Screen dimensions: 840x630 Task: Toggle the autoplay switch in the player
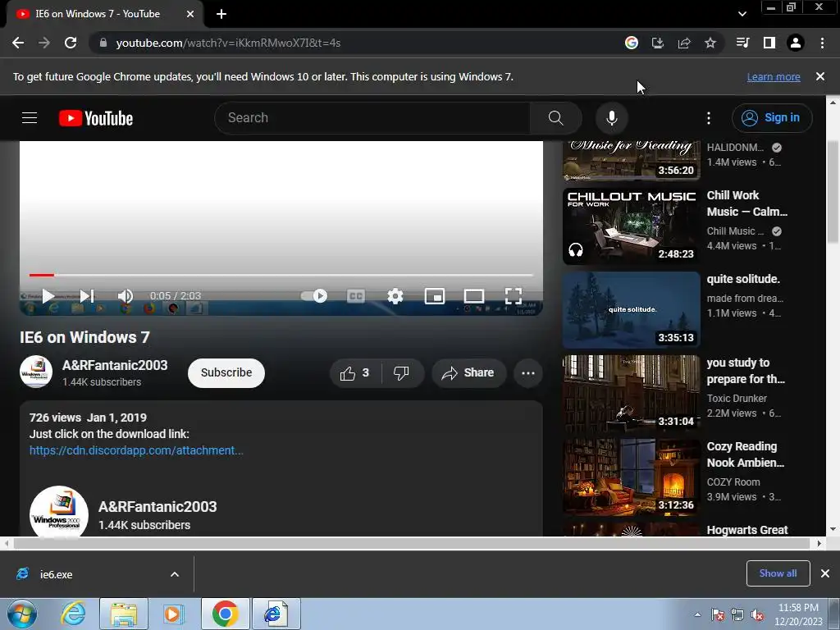tap(314, 295)
